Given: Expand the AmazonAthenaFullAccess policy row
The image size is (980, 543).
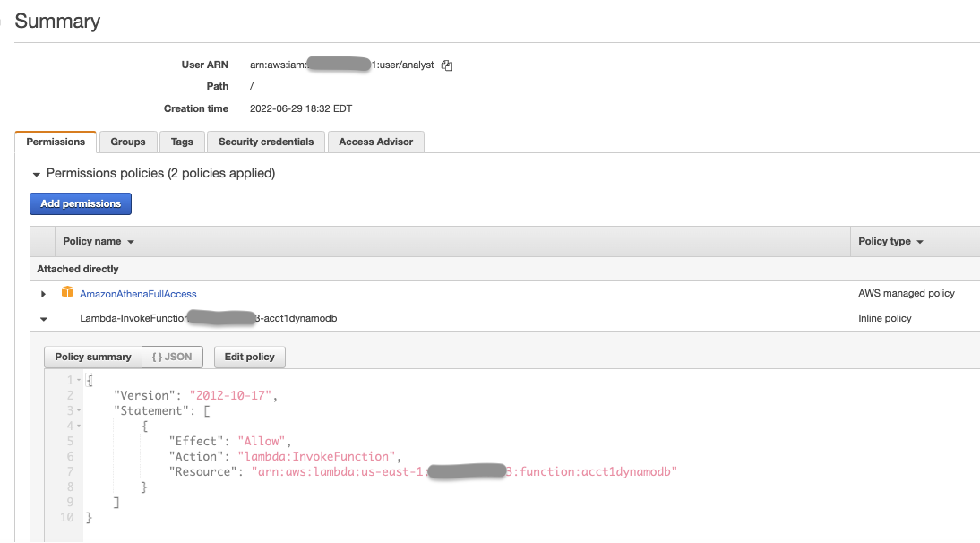Looking at the screenshot, I should point(43,294).
